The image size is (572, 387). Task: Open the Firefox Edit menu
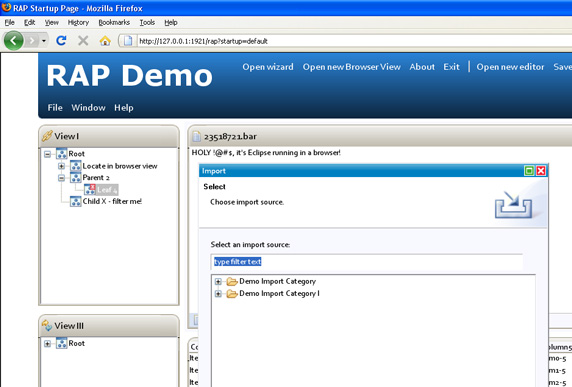pyautogui.click(x=30, y=23)
